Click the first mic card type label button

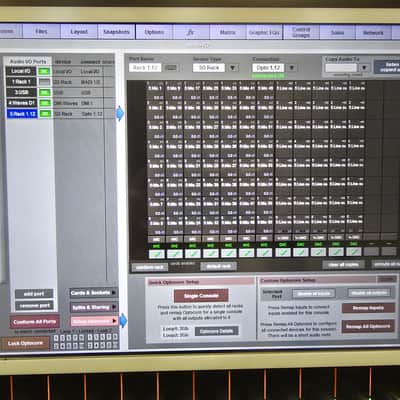click(156, 239)
